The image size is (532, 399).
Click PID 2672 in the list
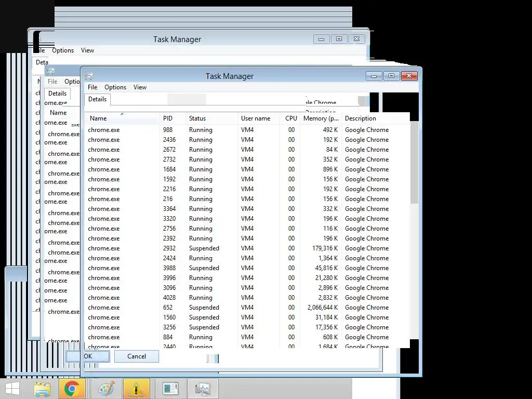pos(169,149)
